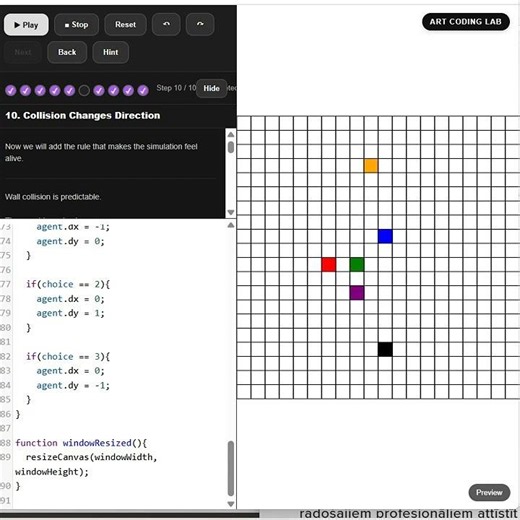Click 'agent.dx = 0;' on line 83
Screen dimensions: 520x520
70,371
